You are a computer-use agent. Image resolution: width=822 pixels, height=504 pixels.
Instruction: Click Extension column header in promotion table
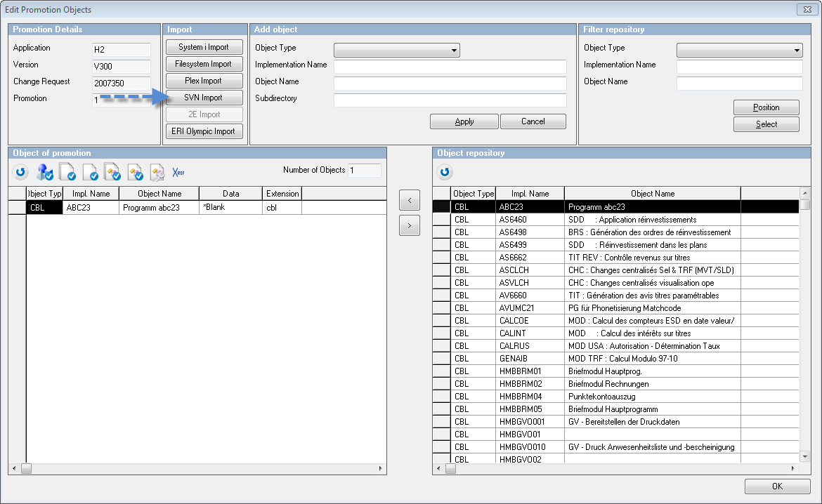point(282,193)
